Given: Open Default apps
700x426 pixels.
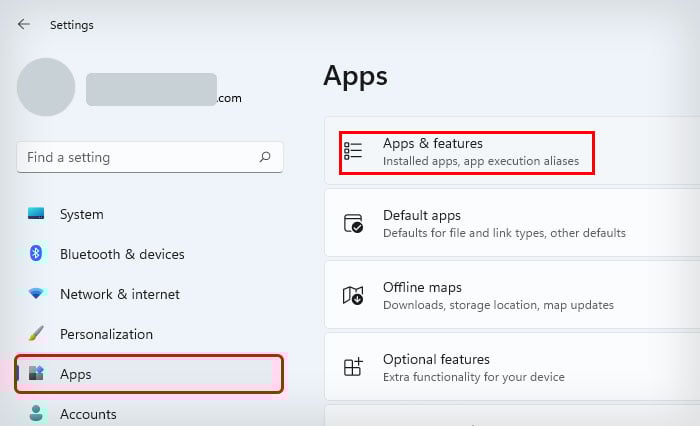Looking at the screenshot, I should pyautogui.click(x=512, y=223).
